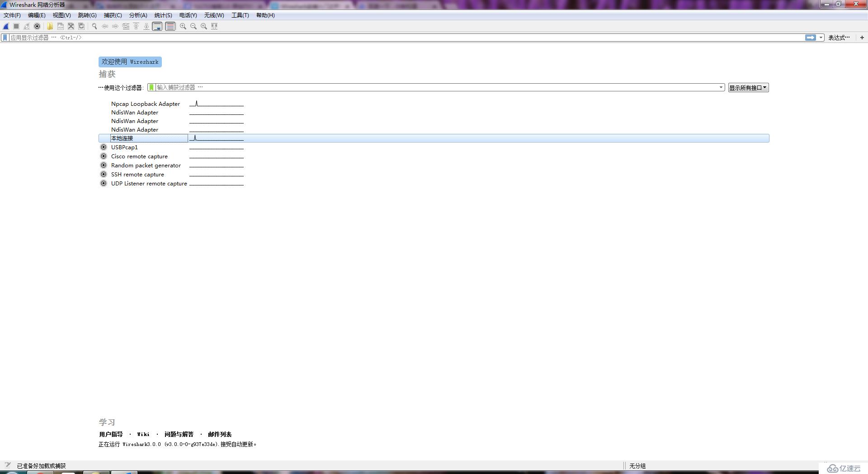This screenshot has width=868, height=474.
Task: Click the 无分组 status bar text
Action: point(637,466)
